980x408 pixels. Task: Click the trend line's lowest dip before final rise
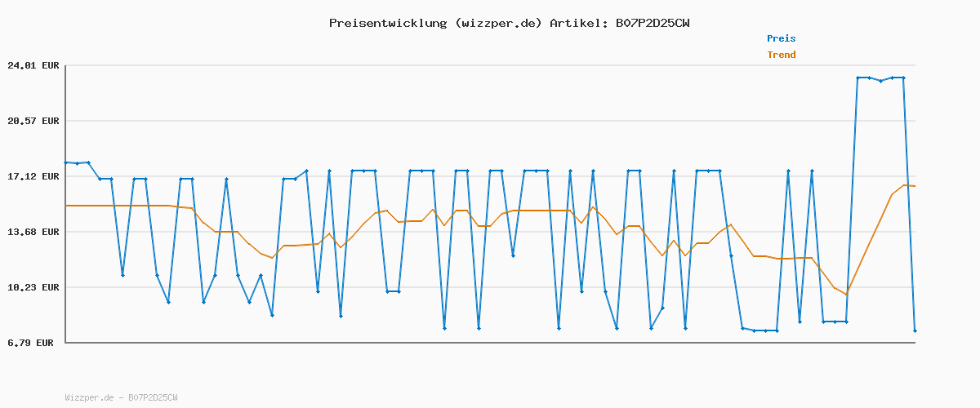point(847,294)
